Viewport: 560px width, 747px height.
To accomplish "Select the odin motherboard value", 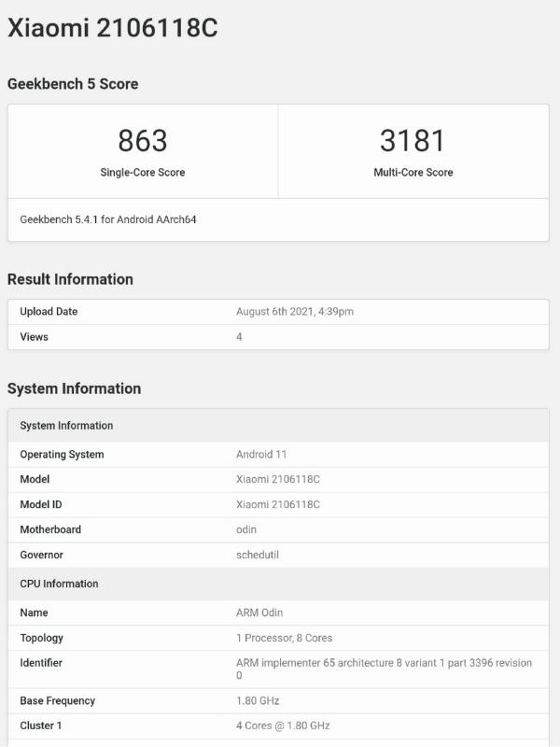I will pyautogui.click(x=246, y=529).
